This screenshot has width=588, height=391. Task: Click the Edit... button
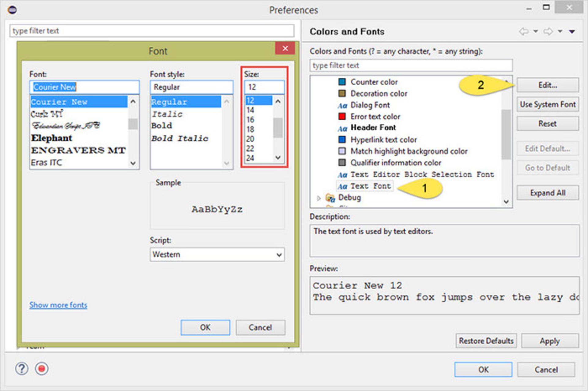pyautogui.click(x=548, y=85)
